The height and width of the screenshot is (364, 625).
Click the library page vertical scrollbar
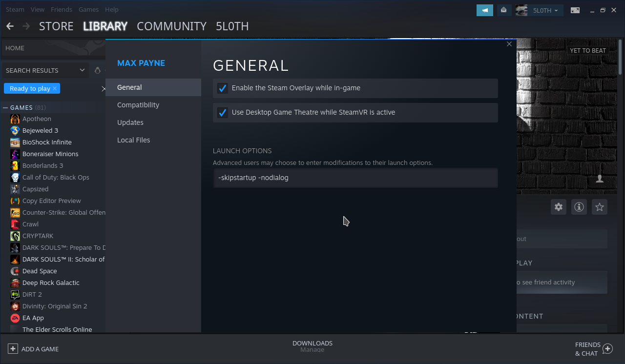[x=621, y=56]
